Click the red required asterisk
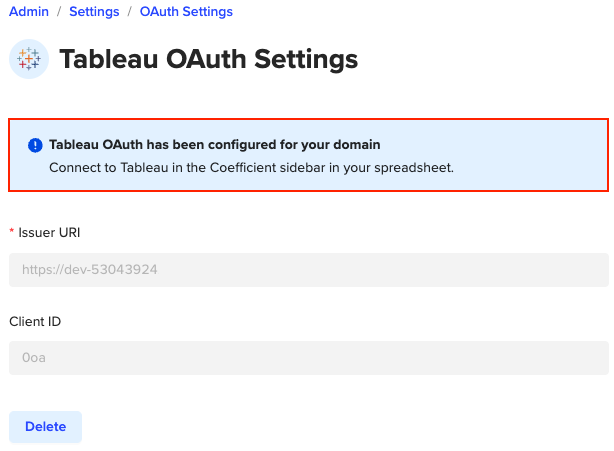This screenshot has width=614, height=451. [12, 233]
